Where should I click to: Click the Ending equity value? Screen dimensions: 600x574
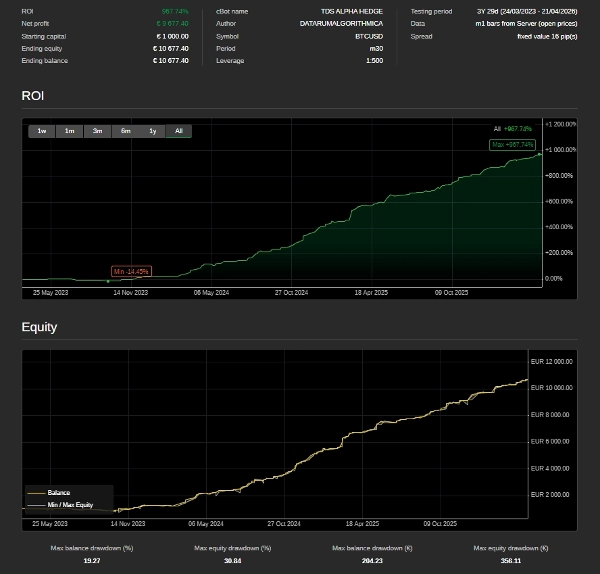[171, 49]
